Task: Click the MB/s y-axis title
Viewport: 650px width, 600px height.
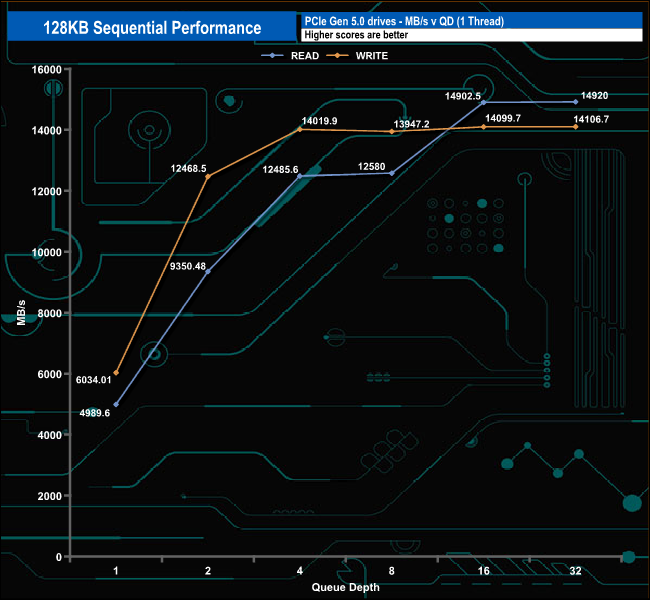Action: click(x=21, y=313)
